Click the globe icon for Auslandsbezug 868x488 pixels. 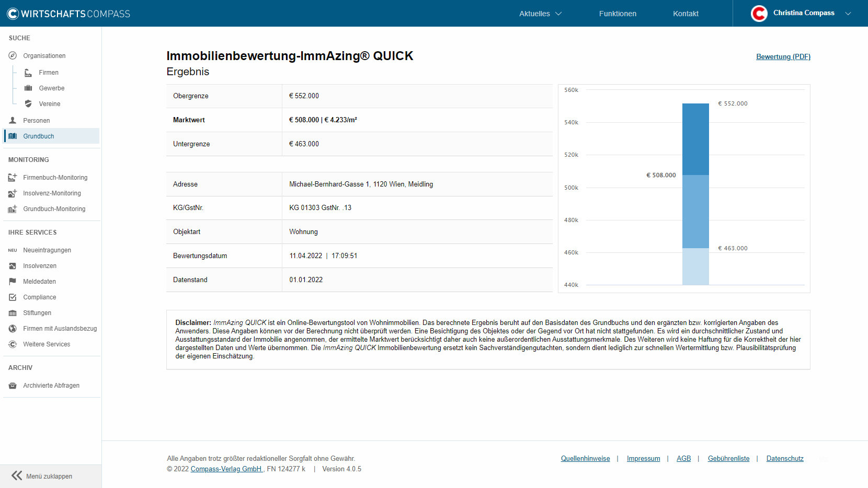13,329
